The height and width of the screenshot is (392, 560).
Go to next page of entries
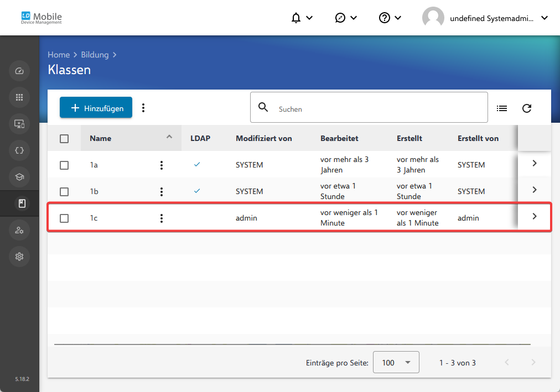(x=533, y=362)
